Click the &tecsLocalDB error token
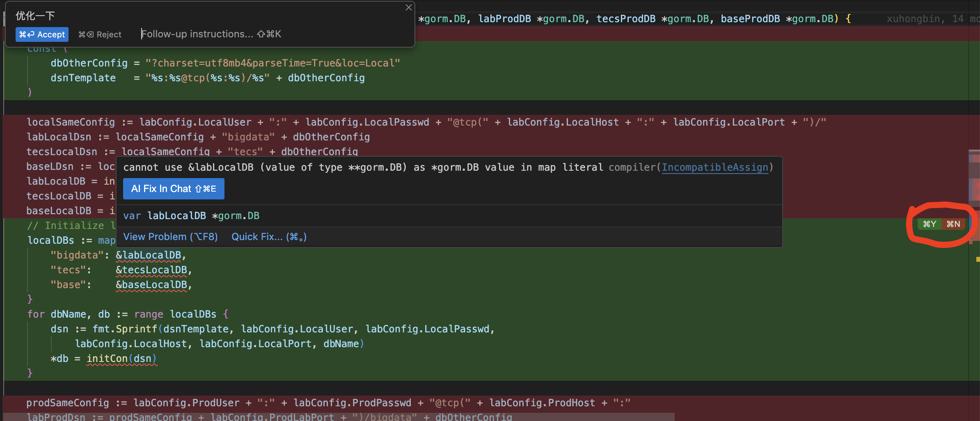Screen dimensions: 980x421 (151, 270)
